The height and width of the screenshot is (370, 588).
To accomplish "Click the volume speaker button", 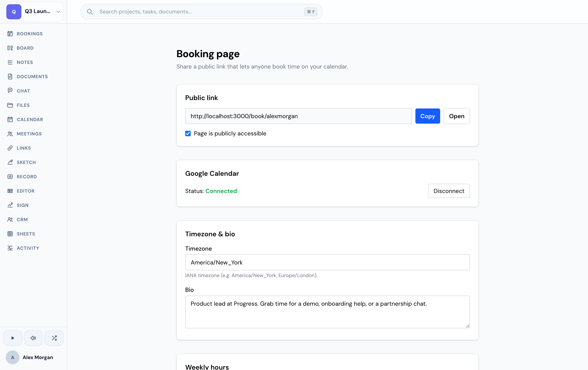I will tap(33, 338).
